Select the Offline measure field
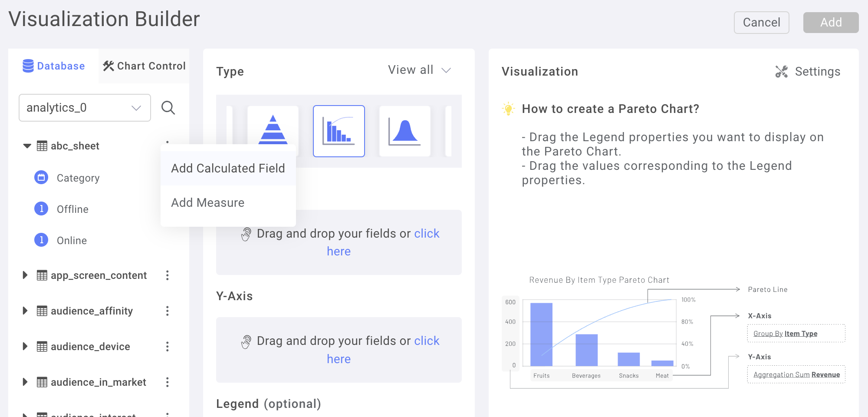 [x=72, y=209]
